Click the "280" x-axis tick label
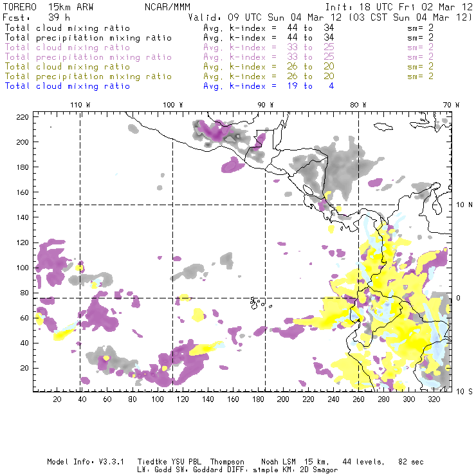476x476 pixels. click(x=384, y=399)
